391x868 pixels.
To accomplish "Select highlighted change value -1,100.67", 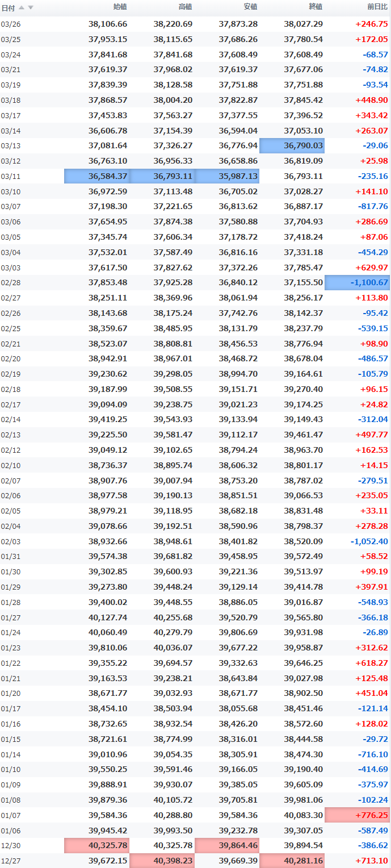I will click(x=358, y=282).
